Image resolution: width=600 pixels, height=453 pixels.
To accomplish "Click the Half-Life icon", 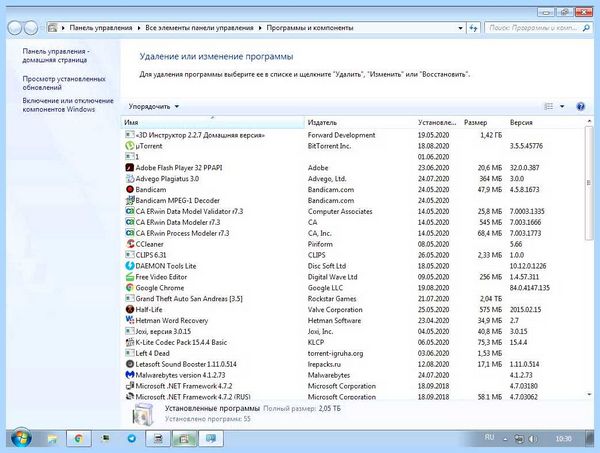I will (x=130, y=309).
